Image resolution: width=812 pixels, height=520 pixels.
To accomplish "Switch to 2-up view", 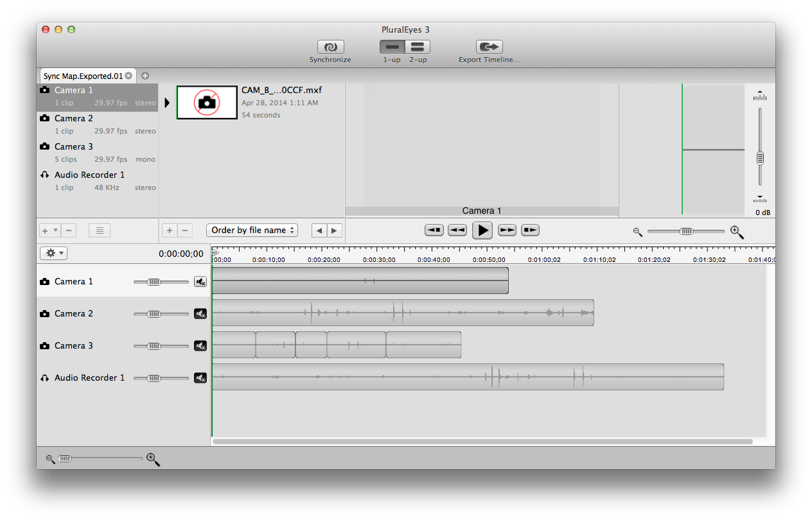I will pos(418,47).
